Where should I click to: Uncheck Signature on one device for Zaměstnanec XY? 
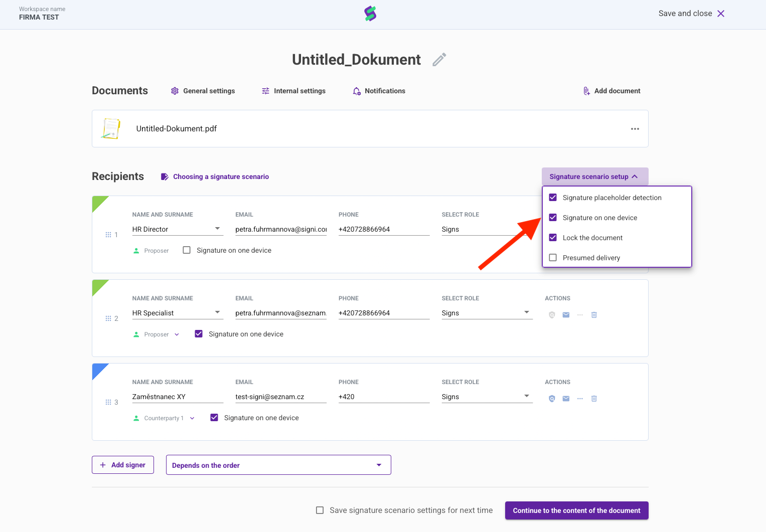tap(214, 417)
